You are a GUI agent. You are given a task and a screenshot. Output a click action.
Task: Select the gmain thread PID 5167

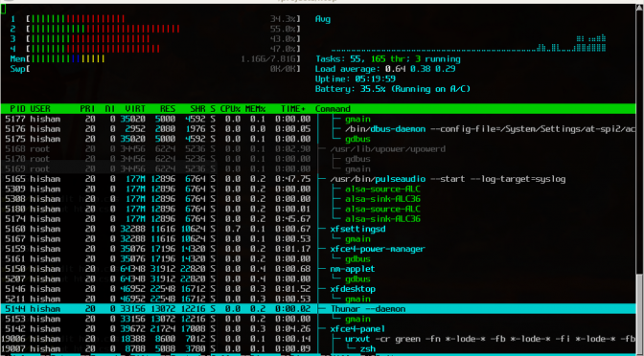318,239
